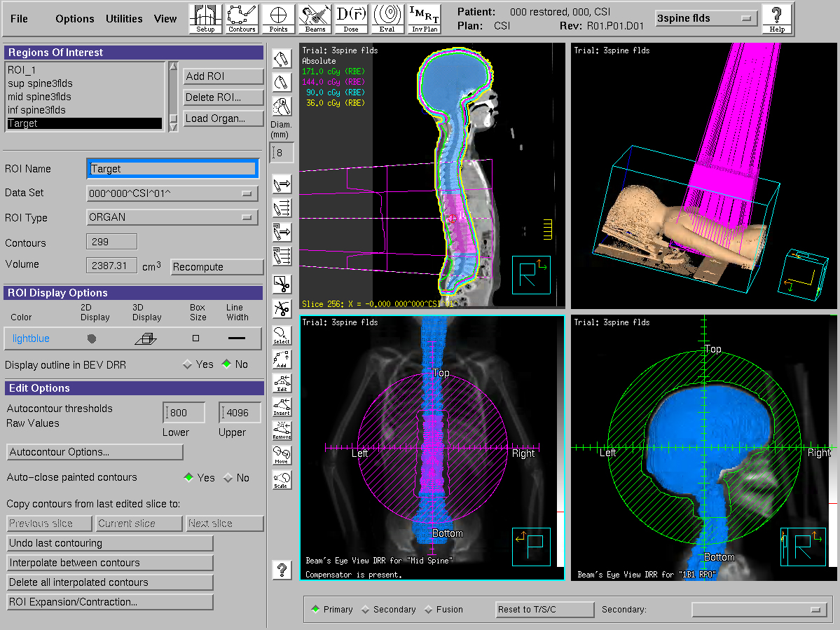Activate the Remove point tool
This screenshot has width=840, height=630.
point(282,431)
